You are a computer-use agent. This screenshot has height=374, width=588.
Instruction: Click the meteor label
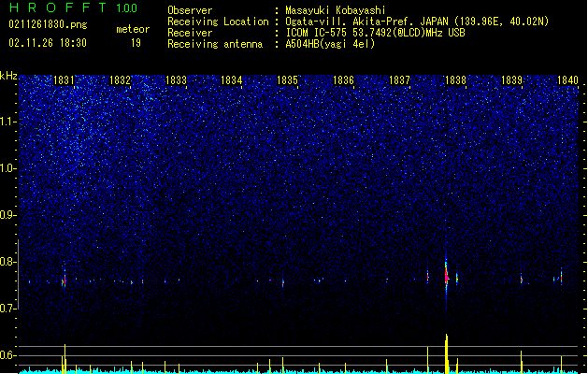pyautogui.click(x=133, y=29)
